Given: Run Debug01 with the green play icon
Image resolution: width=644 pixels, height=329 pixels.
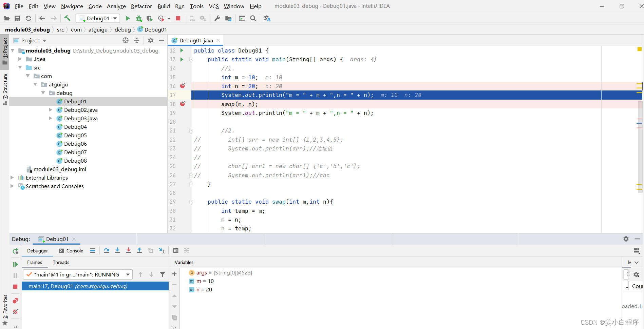Looking at the screenshot, I should click(128, 18).
